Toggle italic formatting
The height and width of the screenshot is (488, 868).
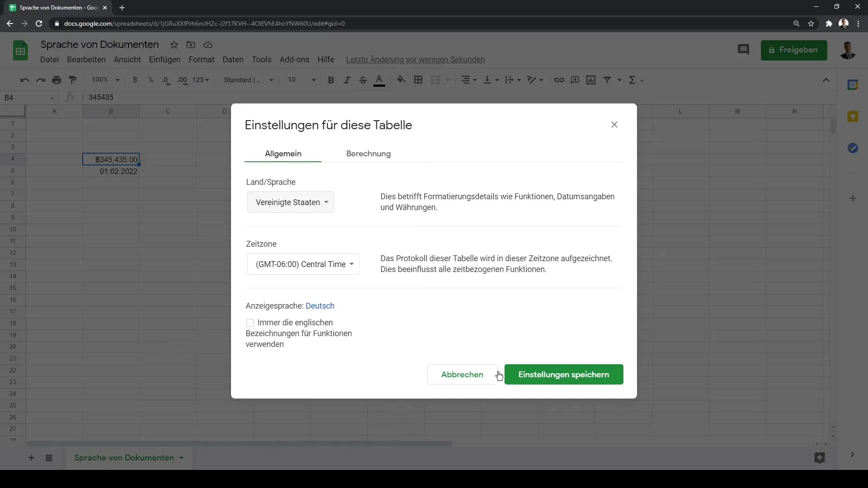(x=347, y=80)
